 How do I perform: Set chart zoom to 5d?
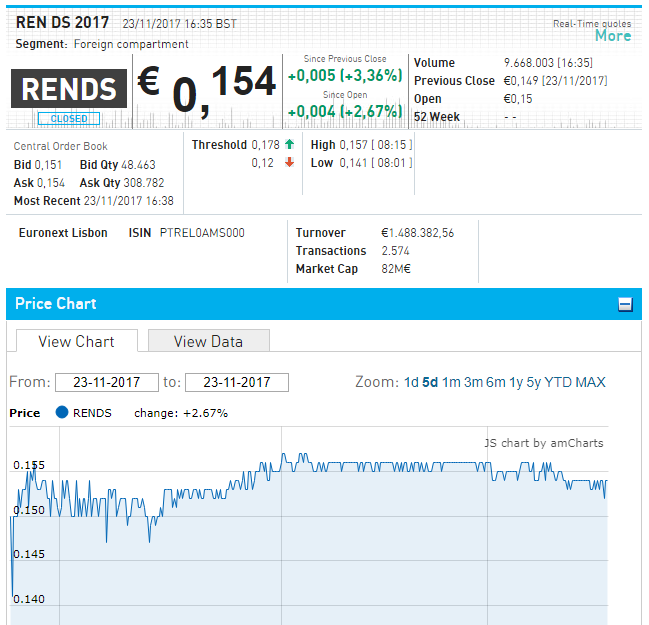430,382
